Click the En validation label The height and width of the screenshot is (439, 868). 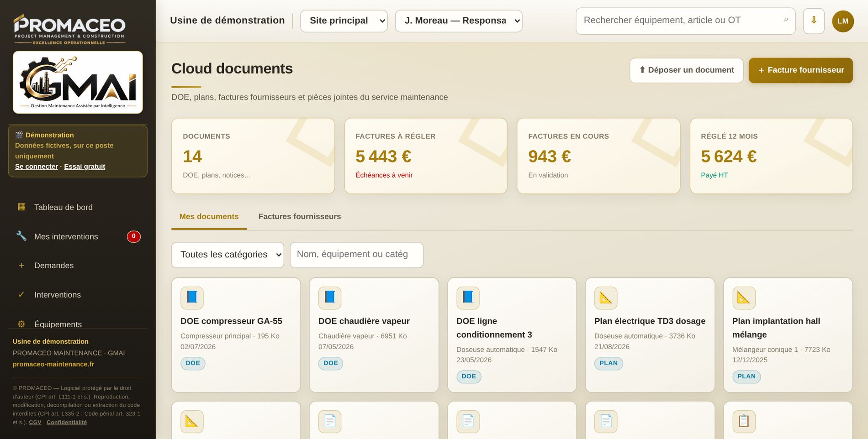coord(548,175)
